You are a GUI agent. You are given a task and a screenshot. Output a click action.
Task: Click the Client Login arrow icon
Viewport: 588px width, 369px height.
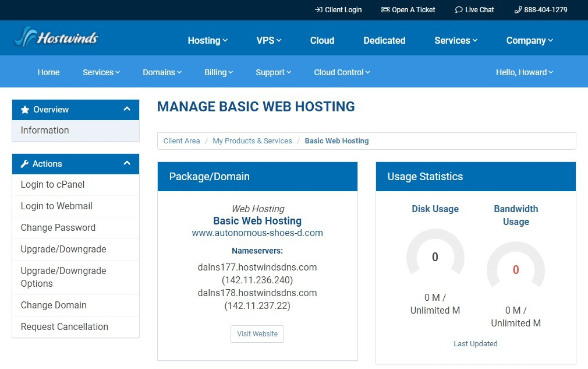[317, 9]
